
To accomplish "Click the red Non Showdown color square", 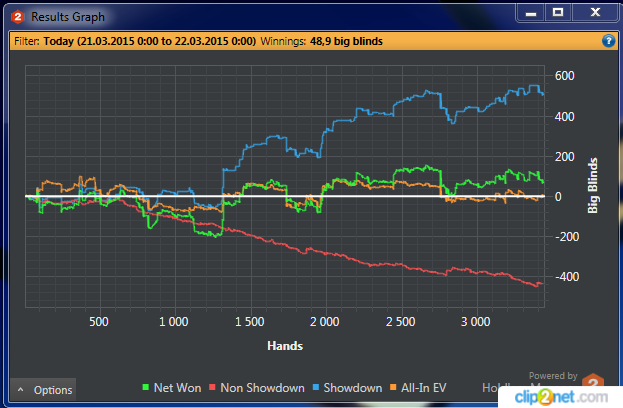I will coord(212,387).
